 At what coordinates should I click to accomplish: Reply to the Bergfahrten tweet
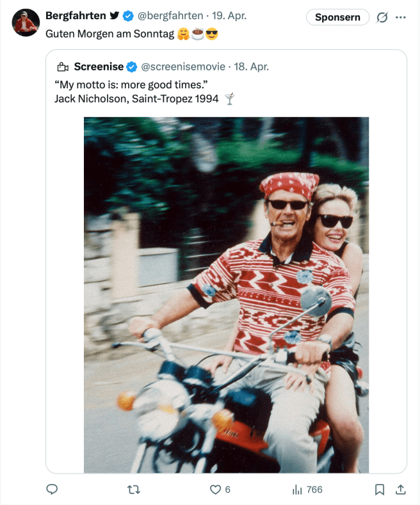[x=52, y=490]
